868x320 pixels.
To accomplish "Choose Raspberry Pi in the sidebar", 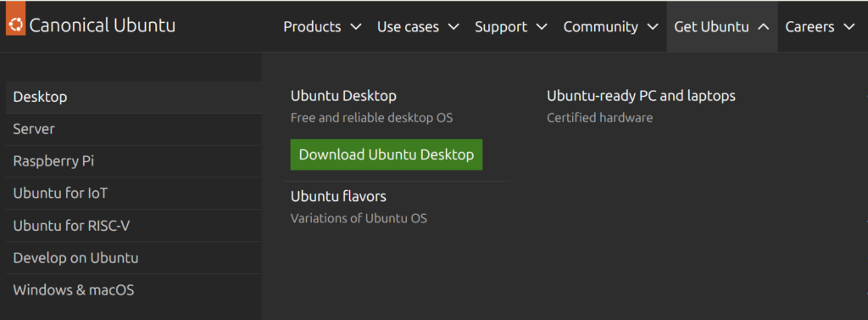I will click(133, 161).
